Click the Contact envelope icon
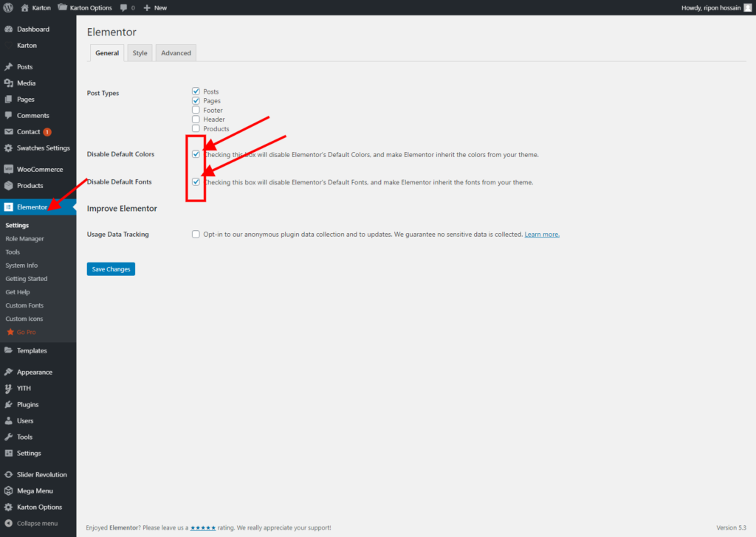The image size is (756, 537). point(8,131)
